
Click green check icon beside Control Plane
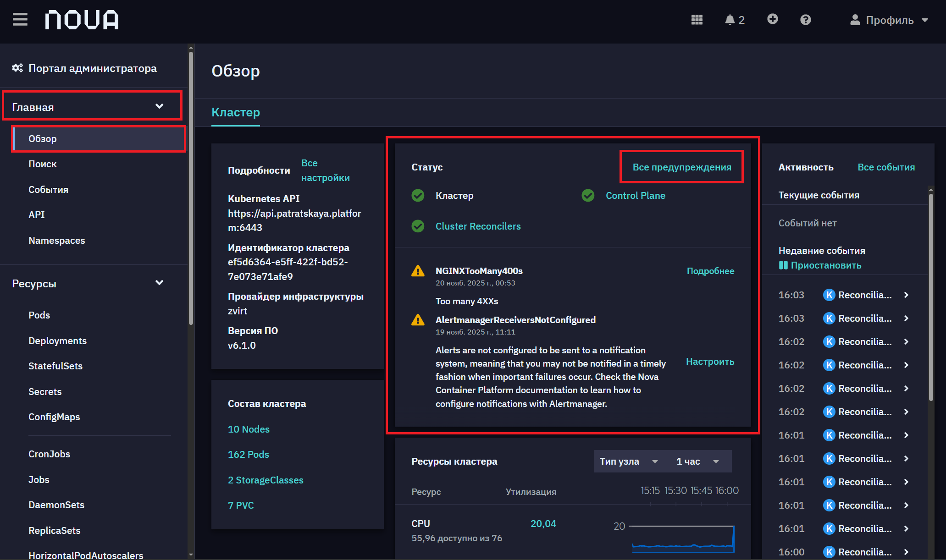[588, 196]
